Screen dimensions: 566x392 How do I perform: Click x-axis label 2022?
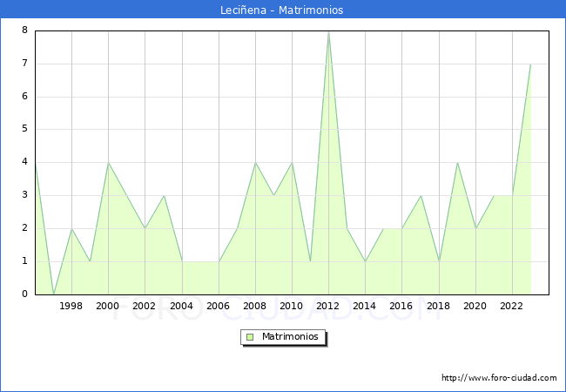[511, 306]
